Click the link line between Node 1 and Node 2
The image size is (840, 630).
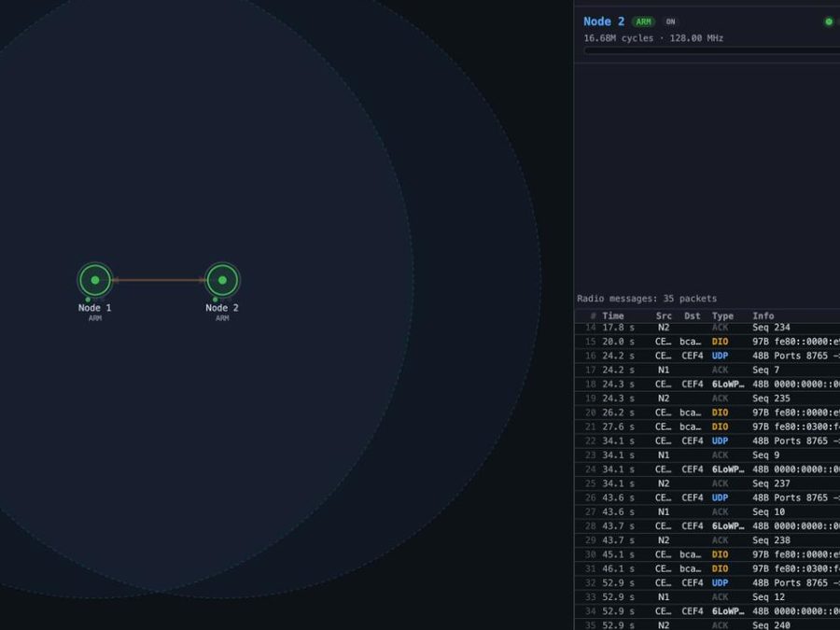click(159, 280)
